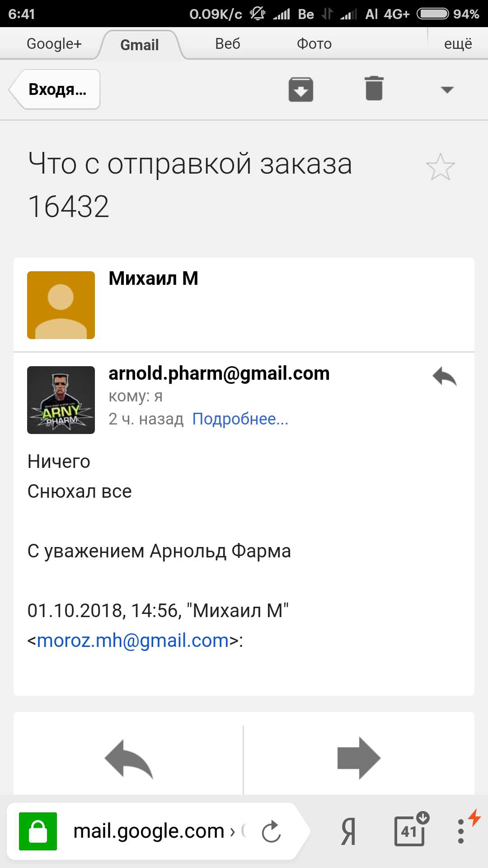The height and width of the screenshot is (868, 488).
Task: Reply using the arrow beside arnold.pharm@gmail.com
Action: (x=445, y=376)
